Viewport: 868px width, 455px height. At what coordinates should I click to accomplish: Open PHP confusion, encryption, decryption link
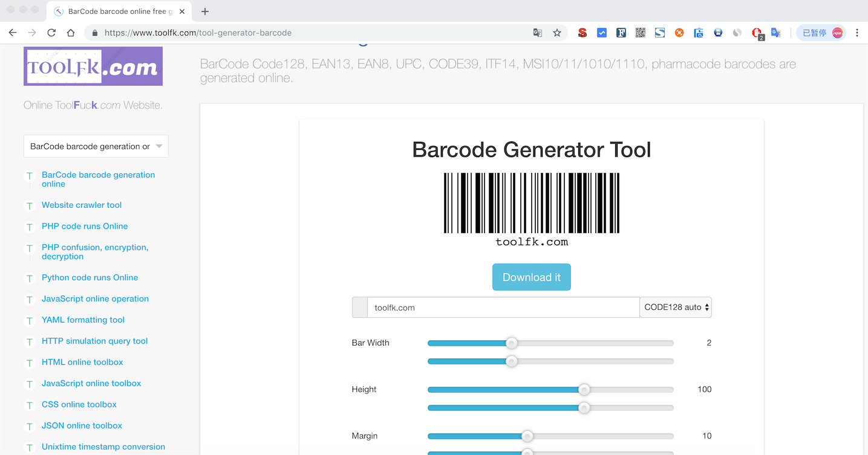click(95, 252)
